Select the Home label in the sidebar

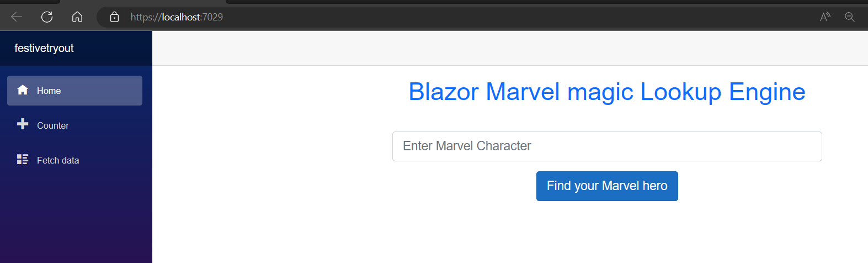[x=49, y=91]
